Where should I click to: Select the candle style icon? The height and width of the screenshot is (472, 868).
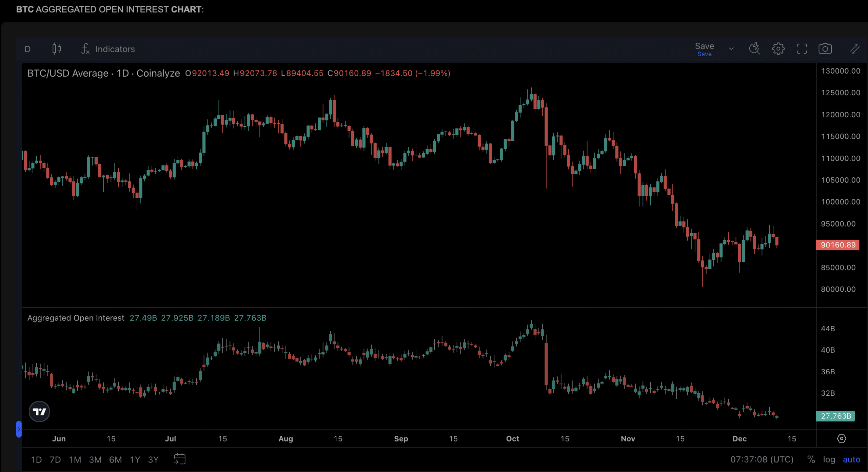56,48
